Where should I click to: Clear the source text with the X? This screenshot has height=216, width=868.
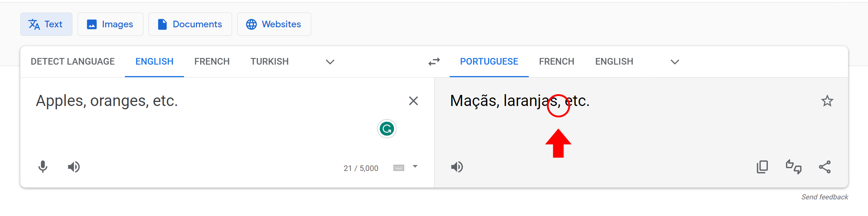coord(413,100)
